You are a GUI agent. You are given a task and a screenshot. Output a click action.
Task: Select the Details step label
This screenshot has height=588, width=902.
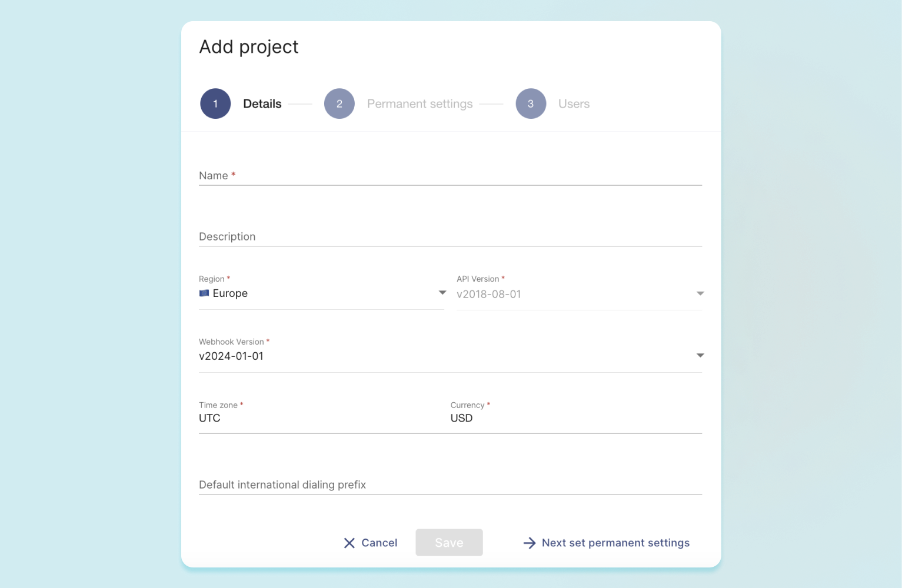coord(262,104)
